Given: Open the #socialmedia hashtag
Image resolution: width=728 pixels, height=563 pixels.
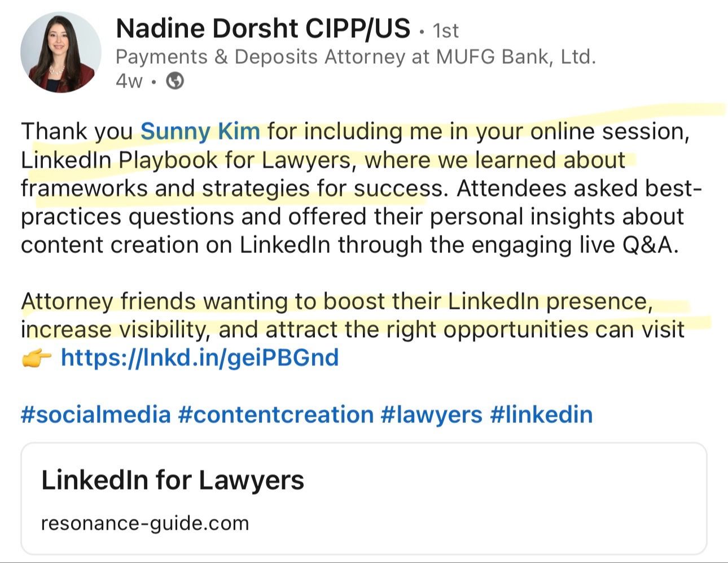Looking at the screenshot, I should click(95, 414).
